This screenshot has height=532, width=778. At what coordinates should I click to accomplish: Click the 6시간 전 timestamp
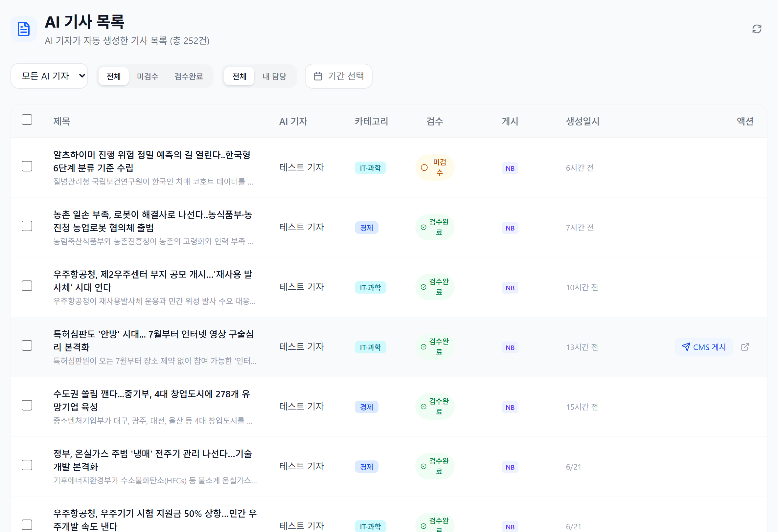coord(580,167)
